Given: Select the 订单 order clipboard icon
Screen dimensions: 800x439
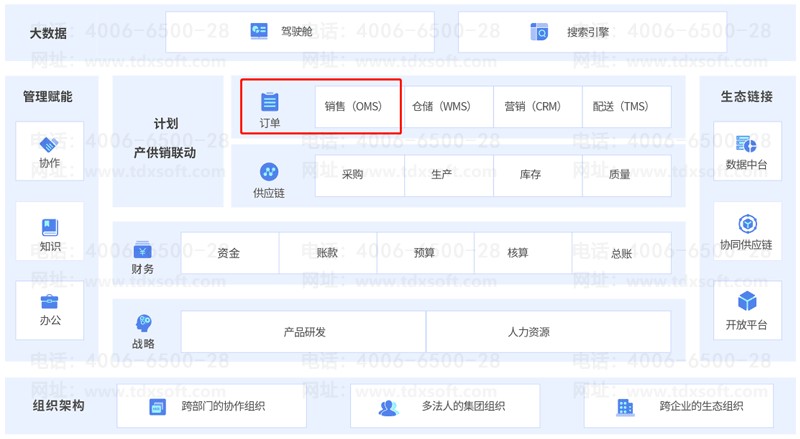Looking at the screenshot, I should [270, 102].
